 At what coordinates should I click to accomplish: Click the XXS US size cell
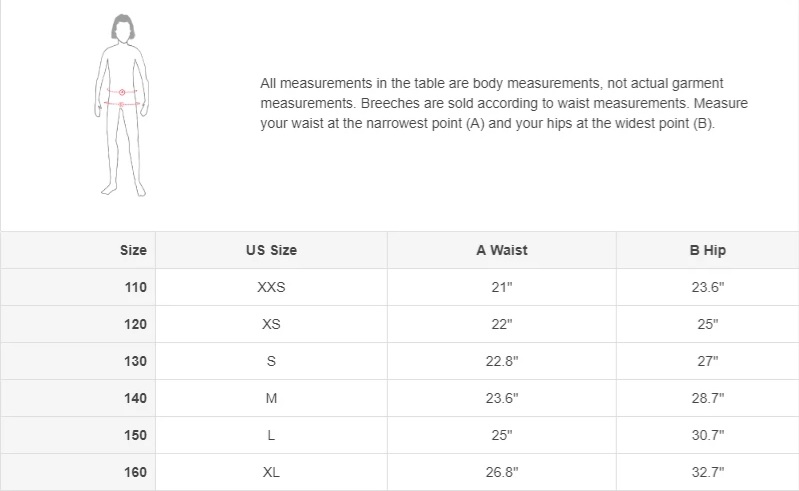tap(271, 287)
